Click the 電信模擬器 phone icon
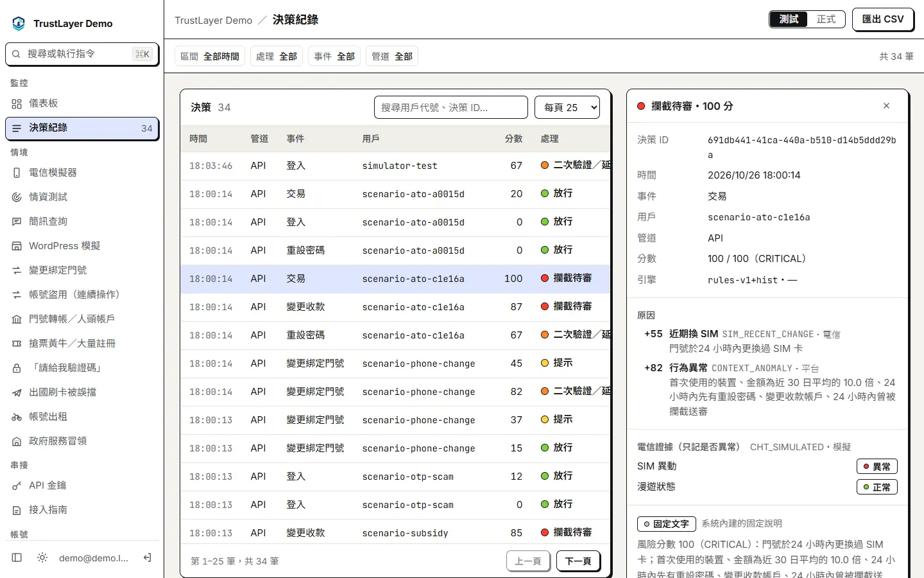This screenshot has height=578, width=924. (x=17, y=173)
